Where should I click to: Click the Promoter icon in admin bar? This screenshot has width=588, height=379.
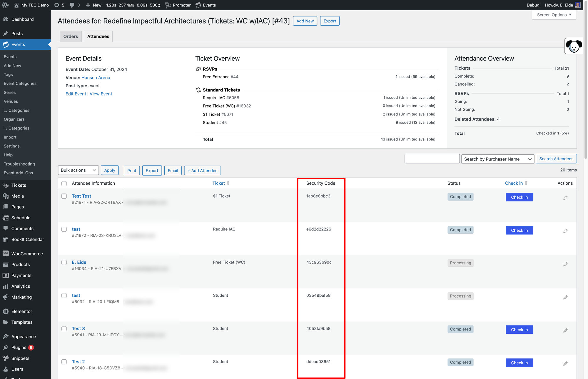[168, 5]
